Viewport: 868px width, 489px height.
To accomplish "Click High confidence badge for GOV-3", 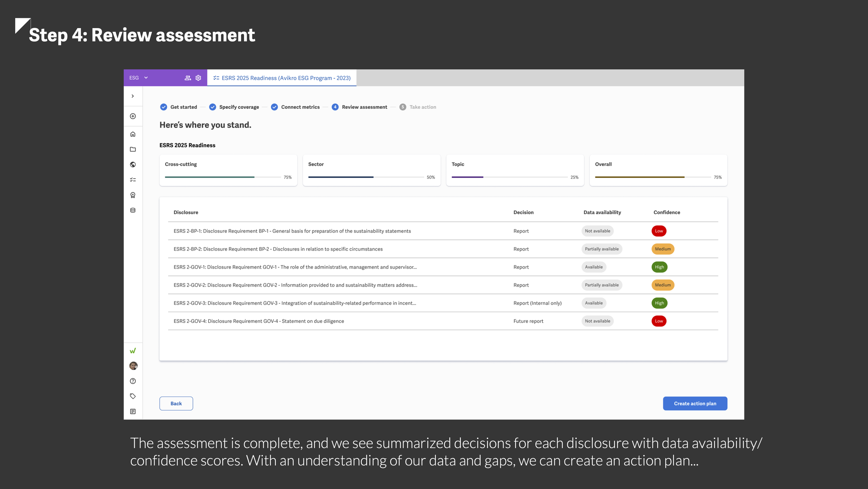I will click(659, 303).
